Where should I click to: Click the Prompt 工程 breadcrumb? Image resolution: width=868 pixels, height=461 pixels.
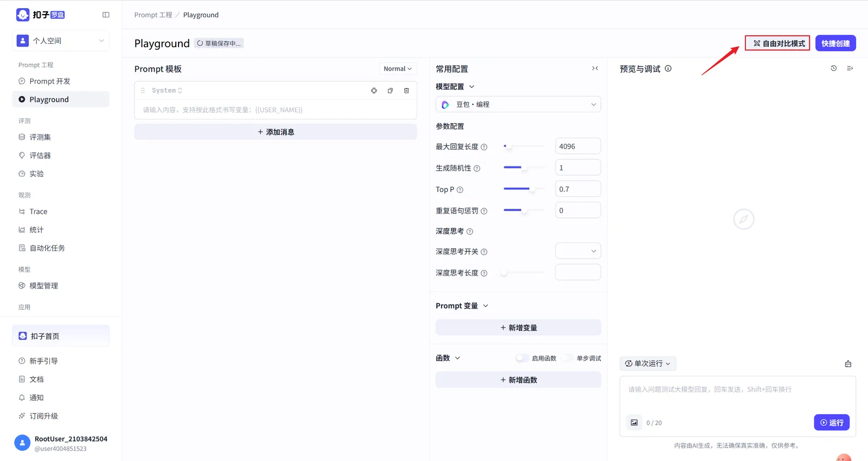coord(153,15)
